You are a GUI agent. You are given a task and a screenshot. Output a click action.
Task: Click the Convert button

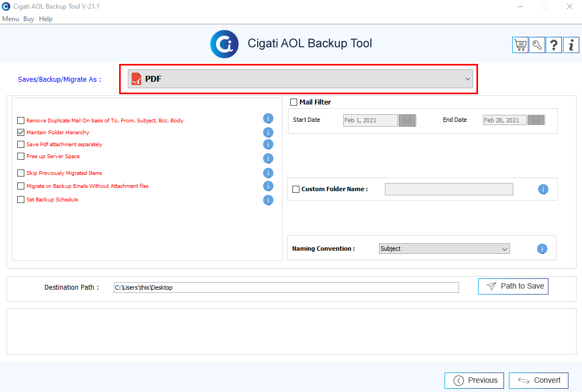pyautogui.click(x=539, y=381)
